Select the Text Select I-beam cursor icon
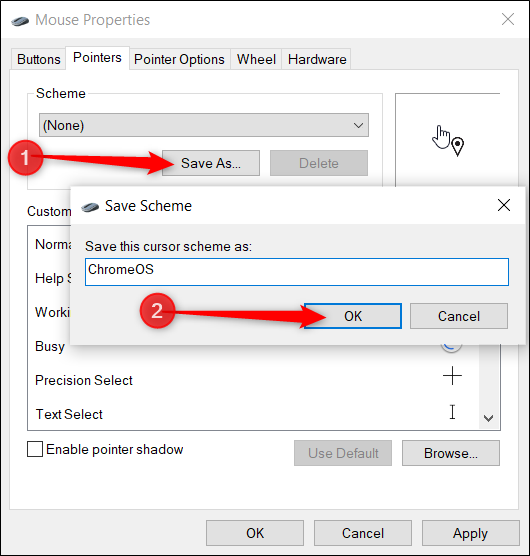The width and height of the screenshot is (530, 556). click(452, 412)
